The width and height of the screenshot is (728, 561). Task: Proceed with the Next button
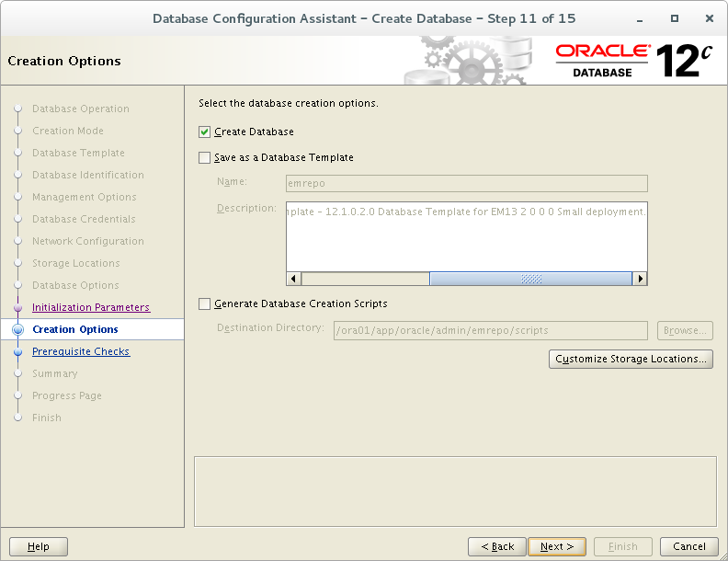click(x=557, y=546)
